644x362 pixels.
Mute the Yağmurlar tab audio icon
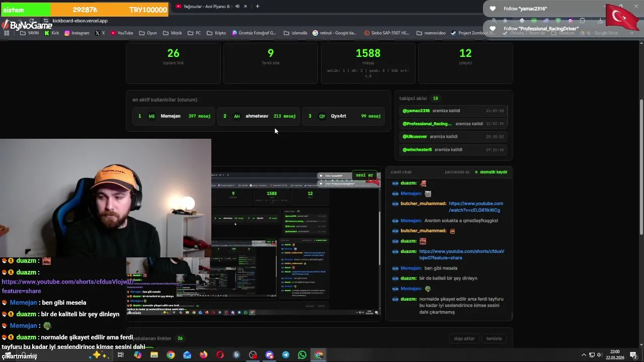coord(237,7)
